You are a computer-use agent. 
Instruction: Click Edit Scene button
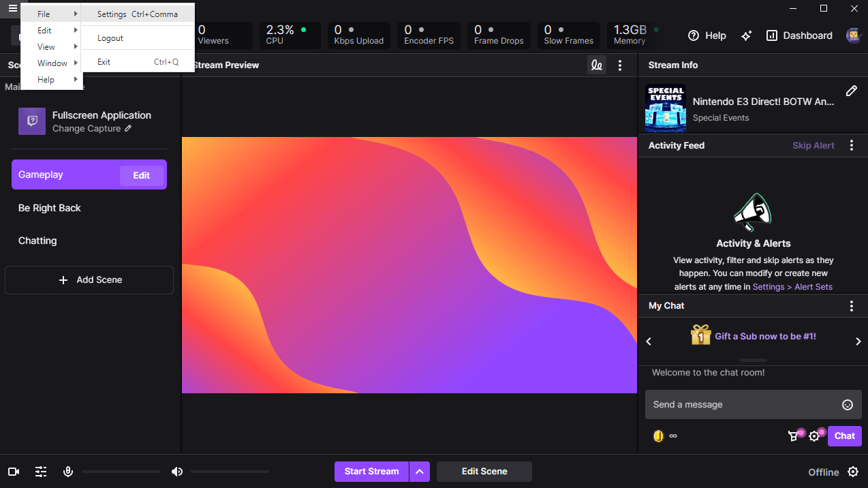point(484,471)
